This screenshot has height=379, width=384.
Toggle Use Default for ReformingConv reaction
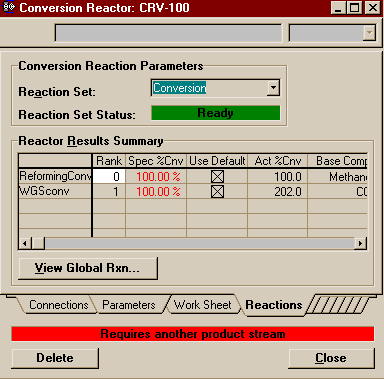point(217,176)
